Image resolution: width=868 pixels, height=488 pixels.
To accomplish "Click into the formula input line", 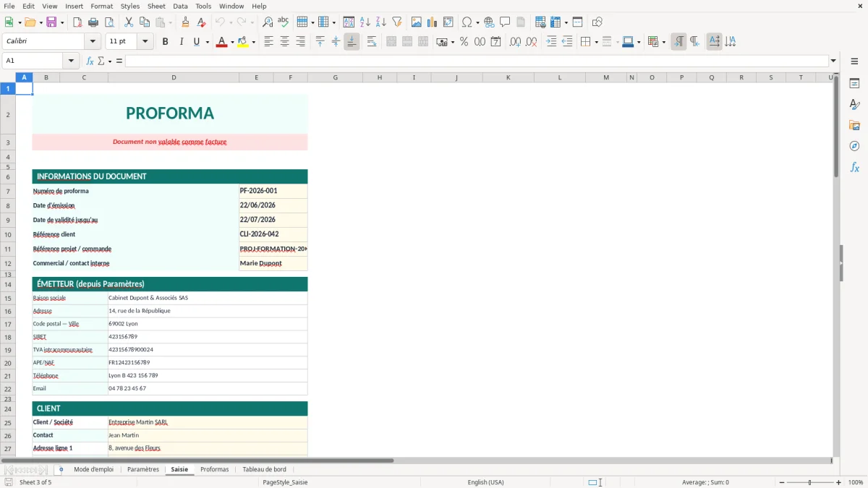I will [477, 61].
